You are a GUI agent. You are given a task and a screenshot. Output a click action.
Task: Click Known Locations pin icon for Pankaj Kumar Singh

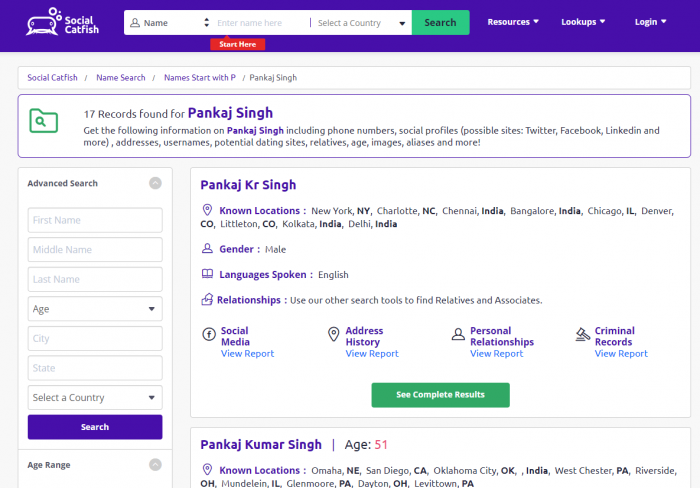pyautogui.click(x=207, y=469)
